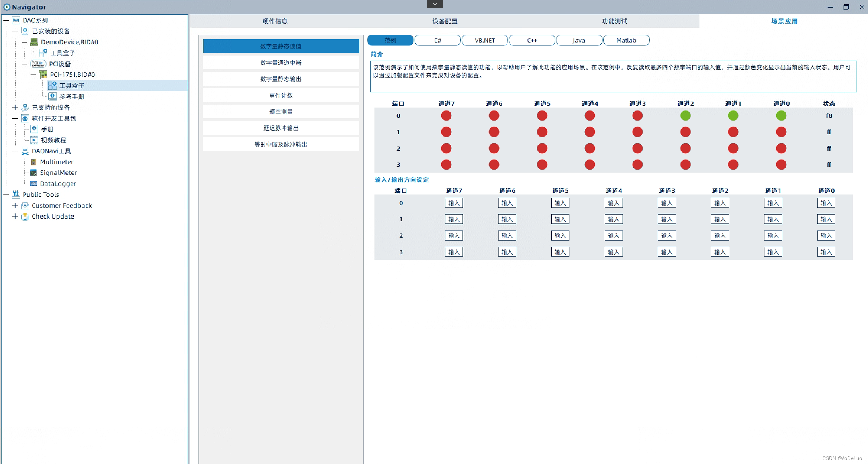
Task: Click the 软件开发工具包 icon
Action: [25, 118]
